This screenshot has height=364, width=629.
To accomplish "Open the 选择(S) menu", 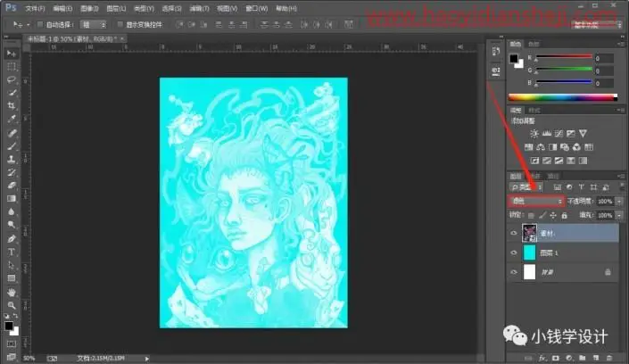I will coord(171,8).
